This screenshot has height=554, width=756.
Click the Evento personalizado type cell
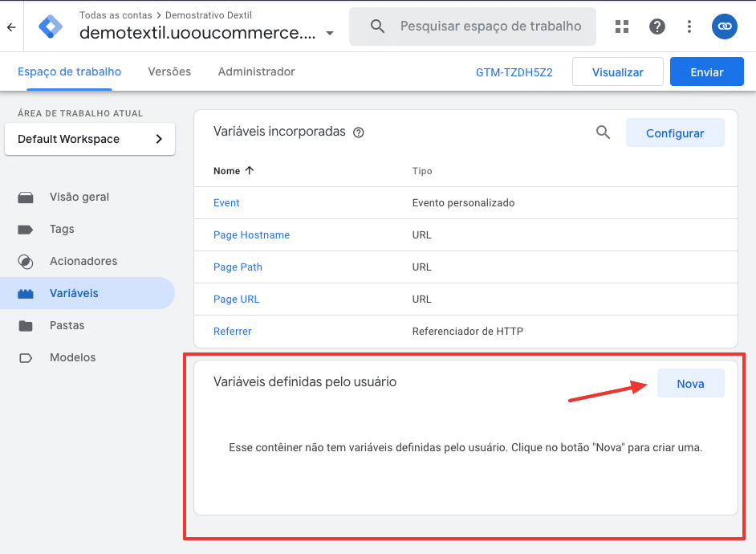463,203
